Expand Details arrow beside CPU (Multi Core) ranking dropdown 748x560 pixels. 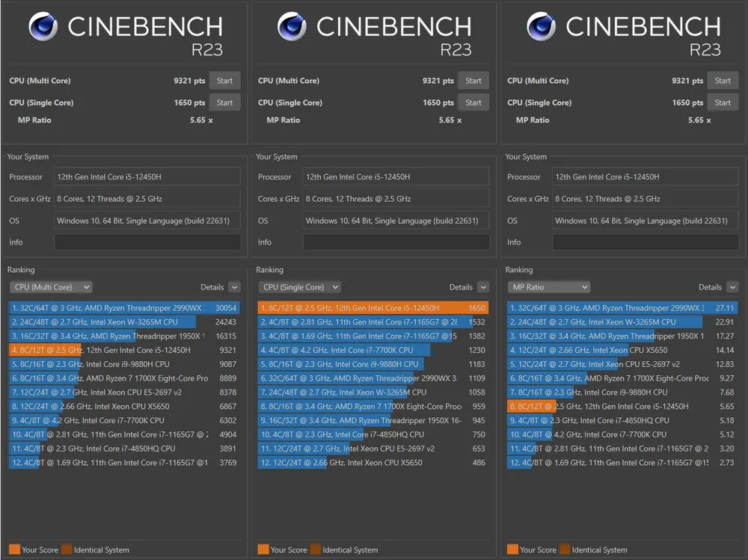(x=234, y=287)
